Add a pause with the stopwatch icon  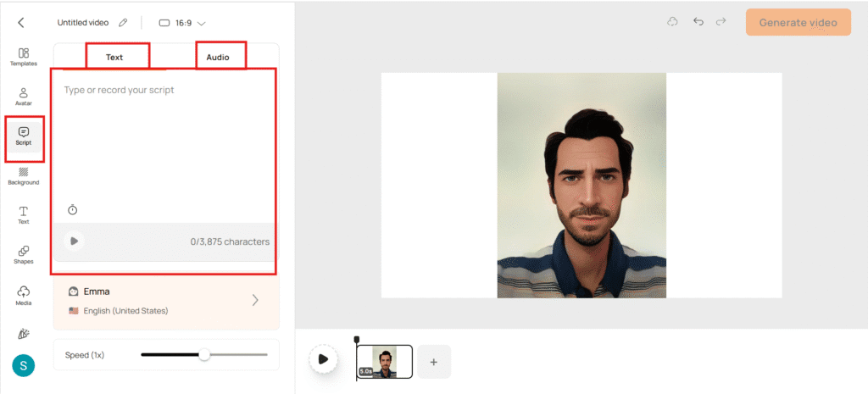pyautogui.click(x=73, y=210)
